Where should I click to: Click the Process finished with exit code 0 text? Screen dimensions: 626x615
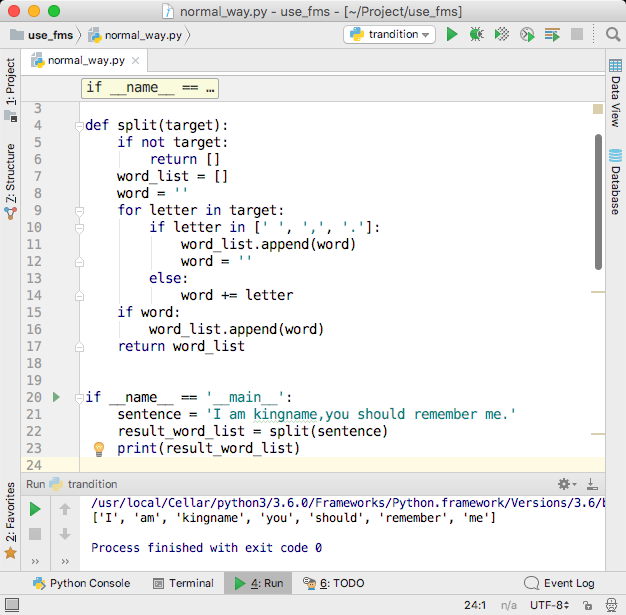coord(206,548)
